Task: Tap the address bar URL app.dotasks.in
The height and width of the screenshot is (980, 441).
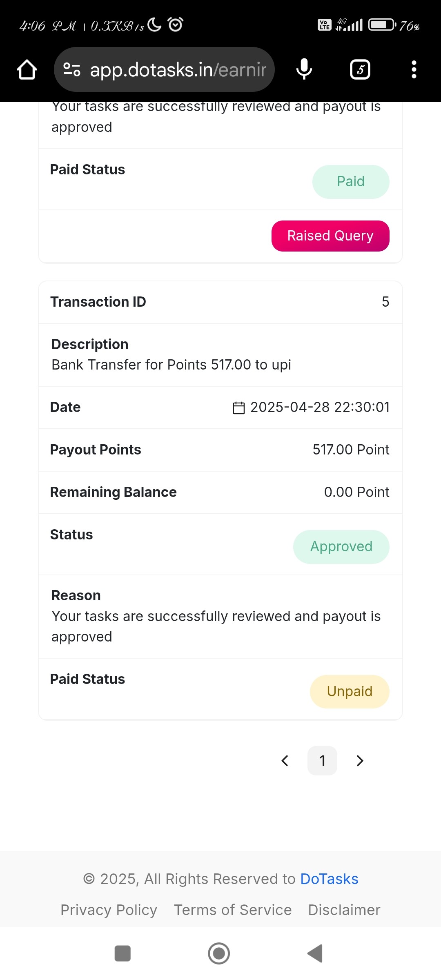Action: (178, 70)
